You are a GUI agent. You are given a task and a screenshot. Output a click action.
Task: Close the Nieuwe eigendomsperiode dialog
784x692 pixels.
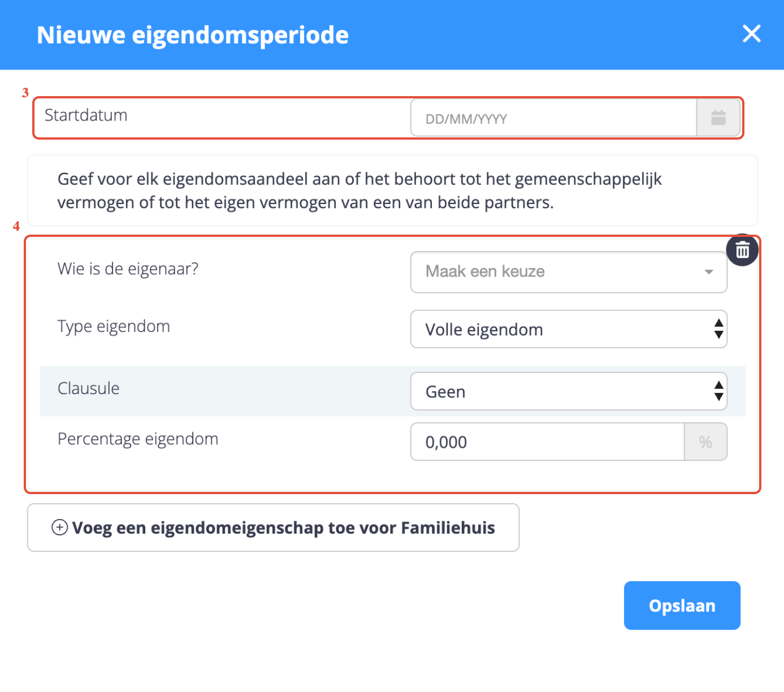pyautogui.click(x=751, y=34)
